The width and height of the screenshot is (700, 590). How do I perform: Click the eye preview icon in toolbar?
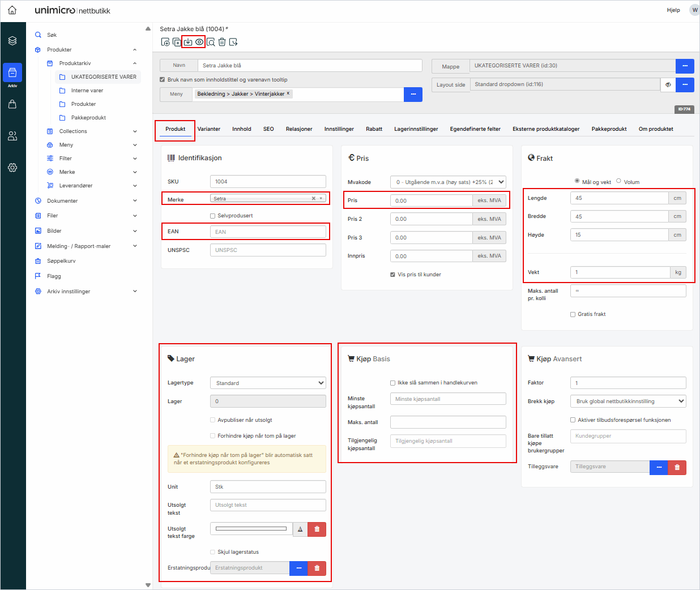(x=199, y=42)
